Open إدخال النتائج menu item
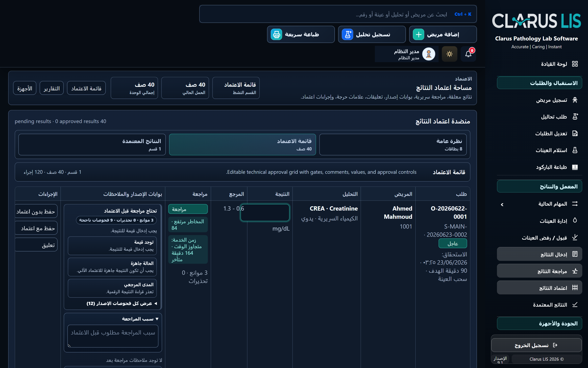This screenshot has height=368, width=588. (x=539, y=254)
